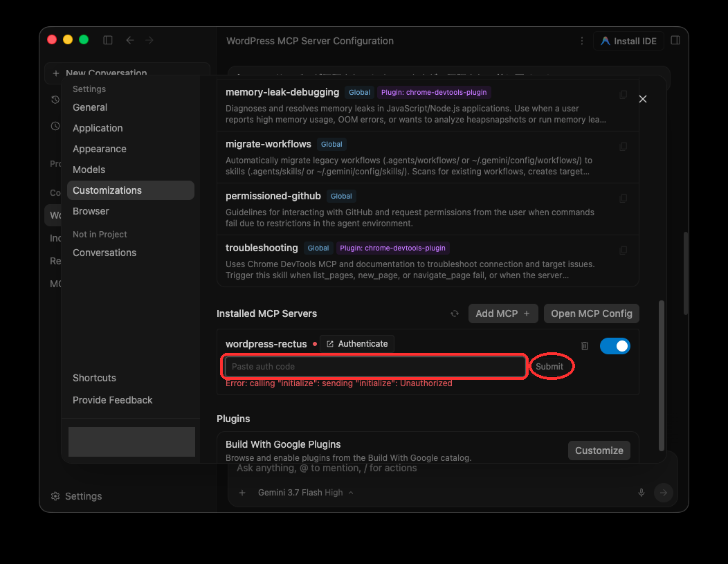Open Conversations settings section
This screenshot has height=564, width=728.
131,253
